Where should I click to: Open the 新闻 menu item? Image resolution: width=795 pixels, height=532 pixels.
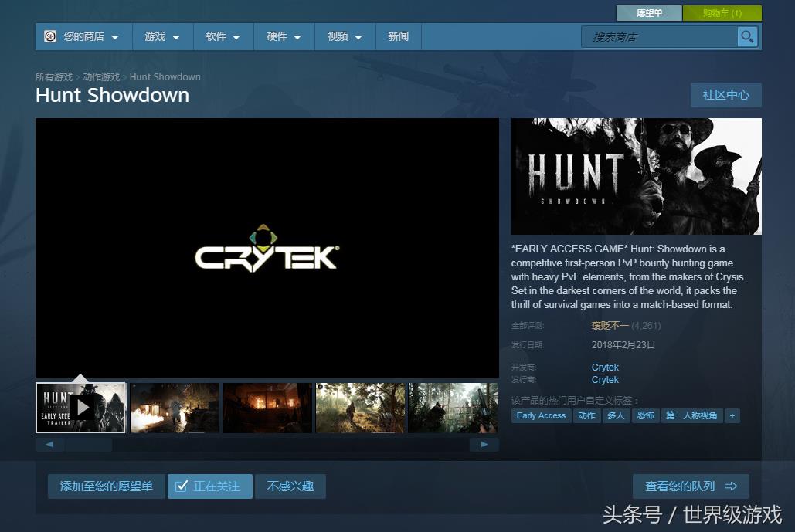coord(399,36)
